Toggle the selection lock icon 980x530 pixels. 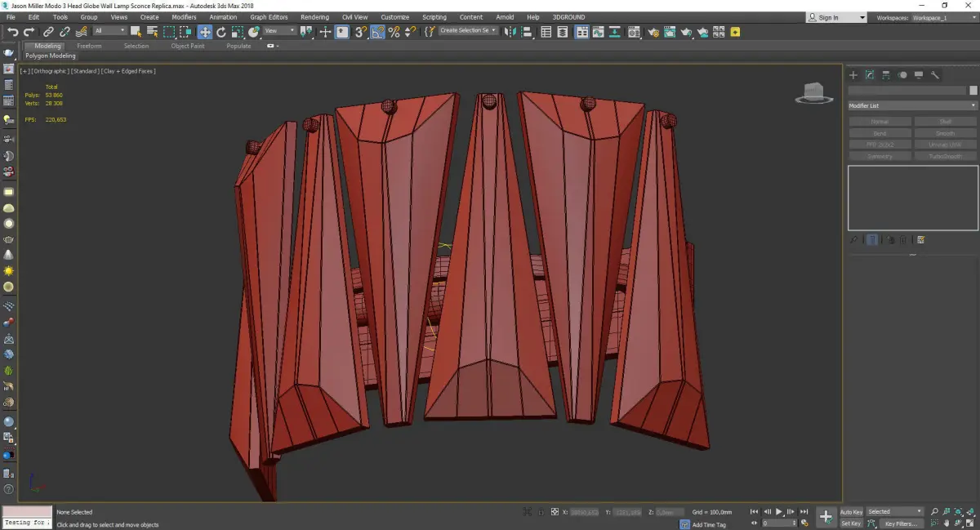click(540, 512)
